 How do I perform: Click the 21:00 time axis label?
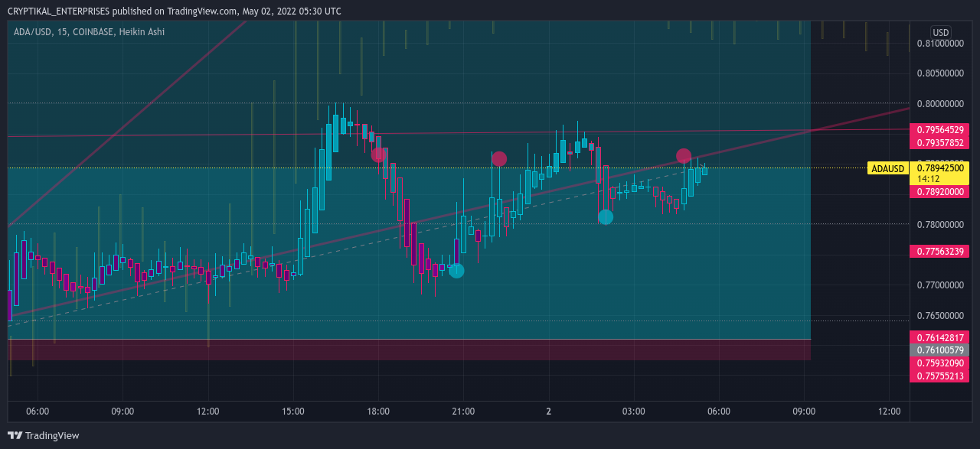[x=463, y=412]
